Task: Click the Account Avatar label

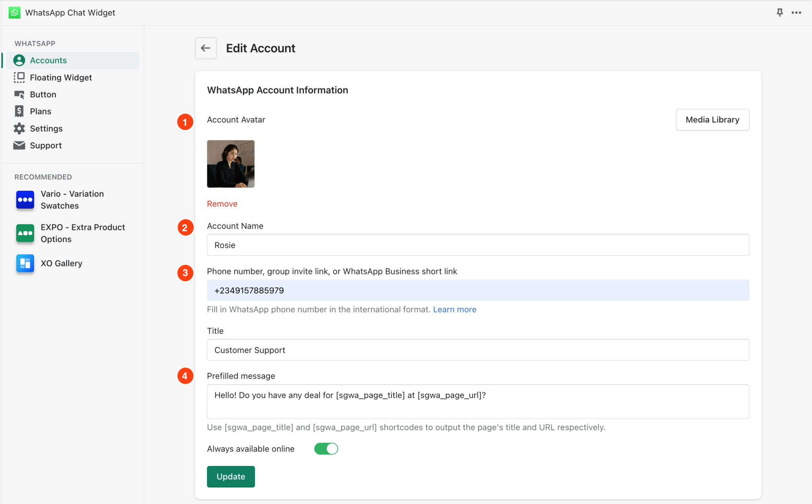Action: click(x=236, y=120)
